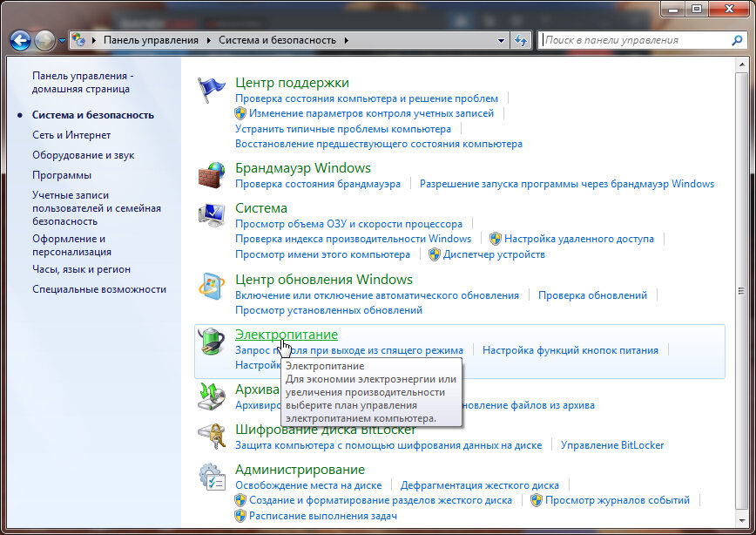Viewport: 756px width, 535px height.
Task: Click Панель управления breadcrumb segment
Action: (x=151, y=40)
